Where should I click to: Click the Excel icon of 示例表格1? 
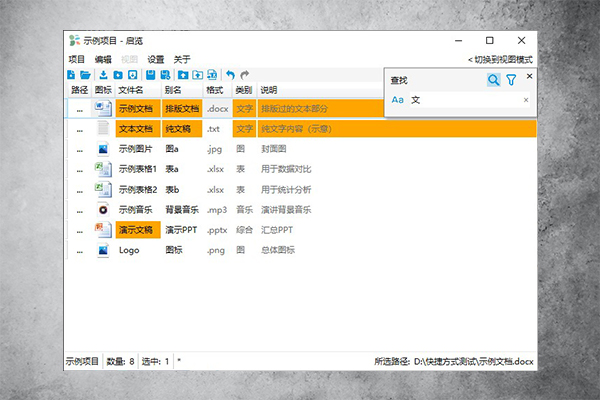(x=103, y=169)
